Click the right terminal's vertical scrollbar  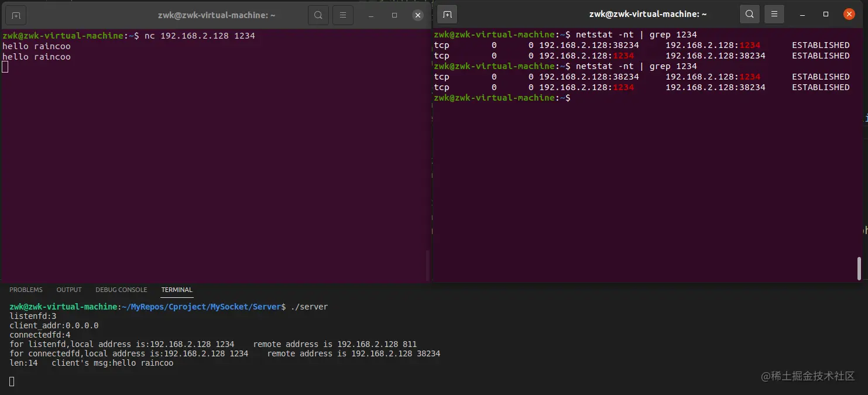pos(859,268)
